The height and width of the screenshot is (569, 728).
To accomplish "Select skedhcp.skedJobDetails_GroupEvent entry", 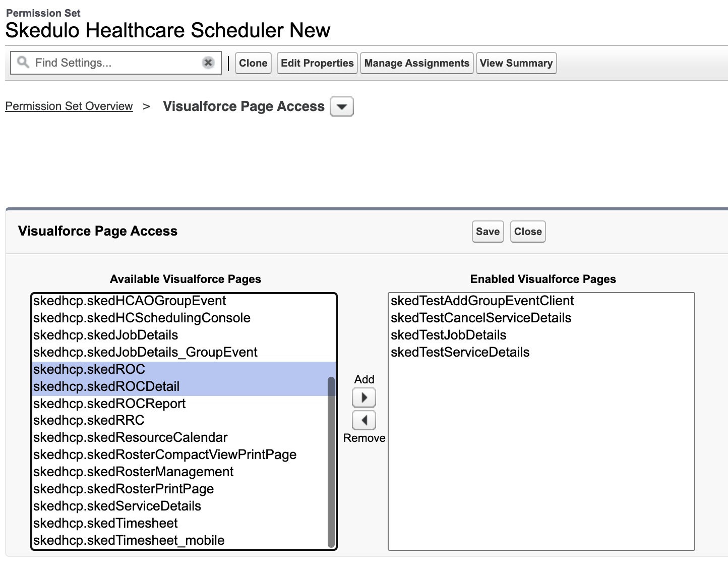I will (179, 353).
